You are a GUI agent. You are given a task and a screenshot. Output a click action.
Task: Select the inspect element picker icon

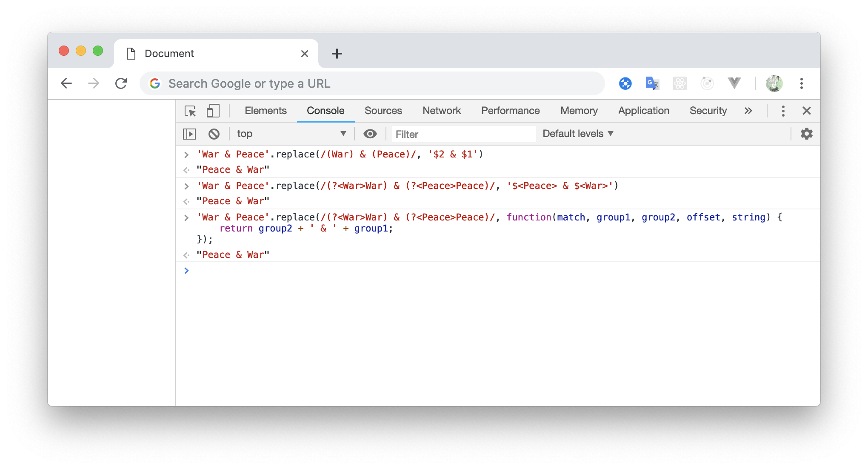(x=190, y=111)
